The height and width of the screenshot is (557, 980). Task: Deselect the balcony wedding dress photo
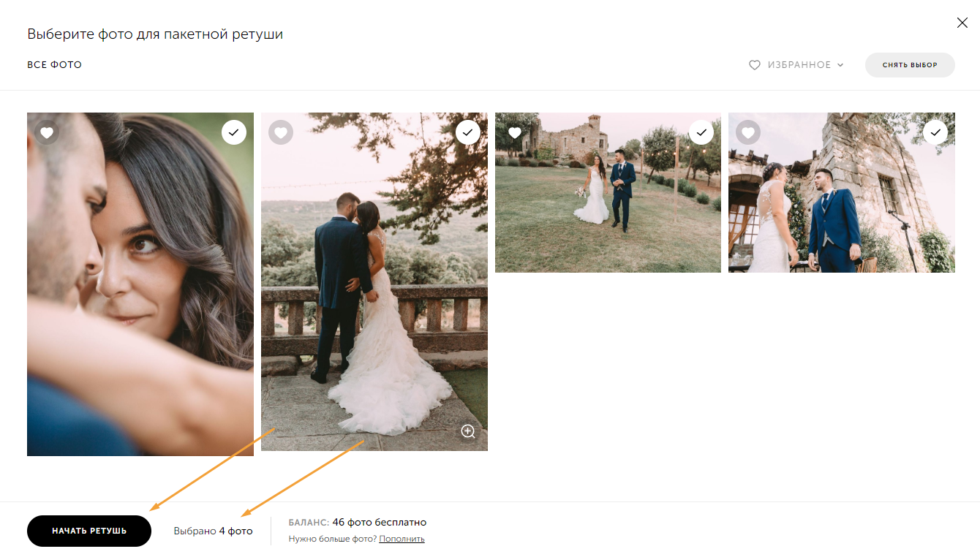tap(468, 132)
